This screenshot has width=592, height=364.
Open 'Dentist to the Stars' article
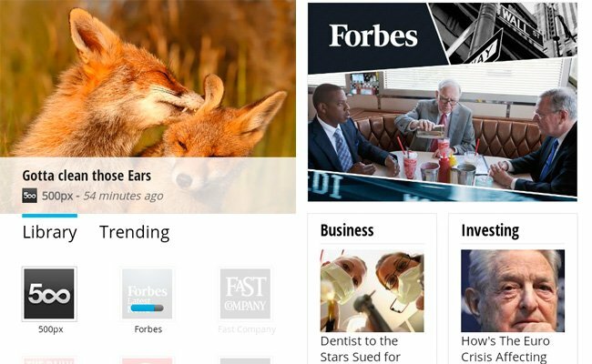click(361, 349)
